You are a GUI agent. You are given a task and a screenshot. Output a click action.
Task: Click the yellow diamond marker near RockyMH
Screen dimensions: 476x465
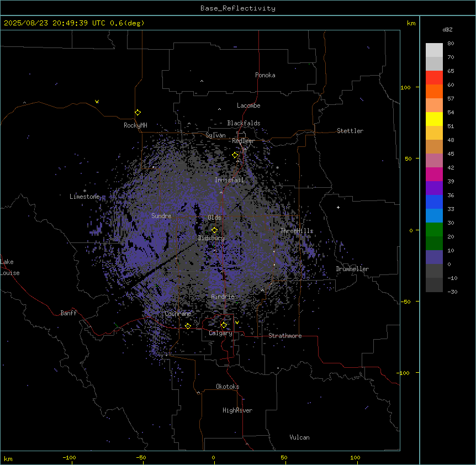click(x=138, y=113)
